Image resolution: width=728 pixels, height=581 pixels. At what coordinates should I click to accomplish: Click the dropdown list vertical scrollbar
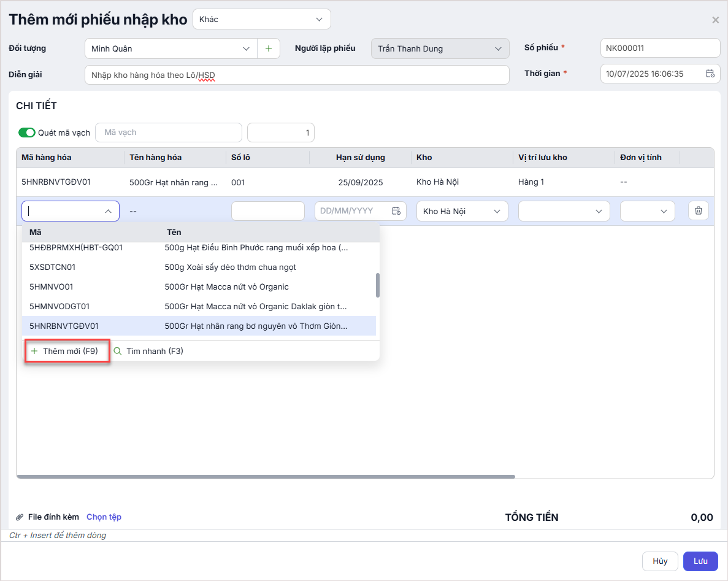point(377,285)
